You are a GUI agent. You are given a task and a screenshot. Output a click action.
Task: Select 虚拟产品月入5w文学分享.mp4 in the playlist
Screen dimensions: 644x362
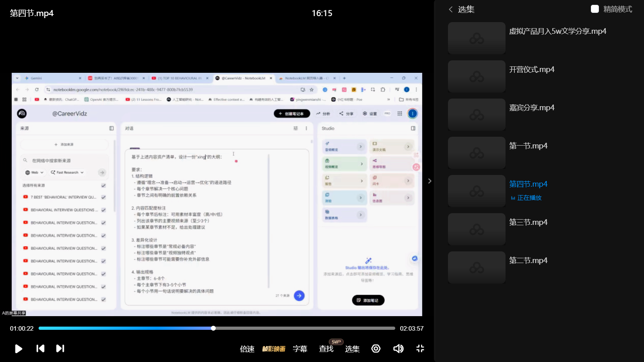(557, 31)
